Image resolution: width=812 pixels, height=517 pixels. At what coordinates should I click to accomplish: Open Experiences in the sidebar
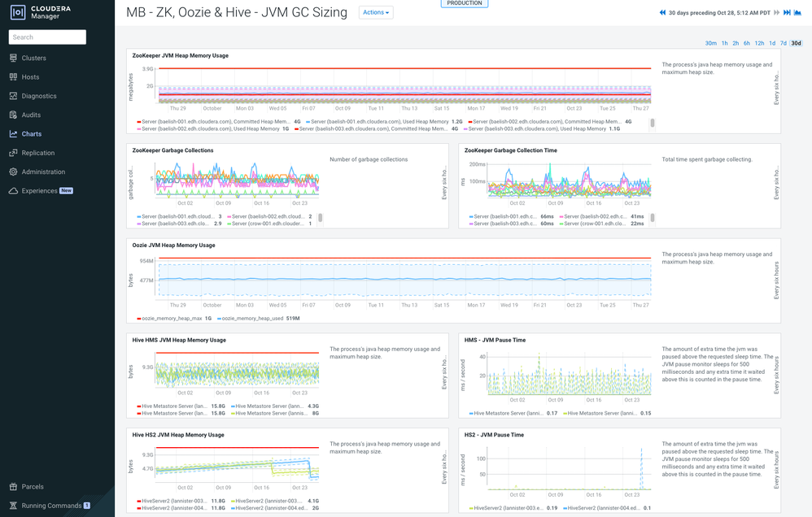click(39, 191)
